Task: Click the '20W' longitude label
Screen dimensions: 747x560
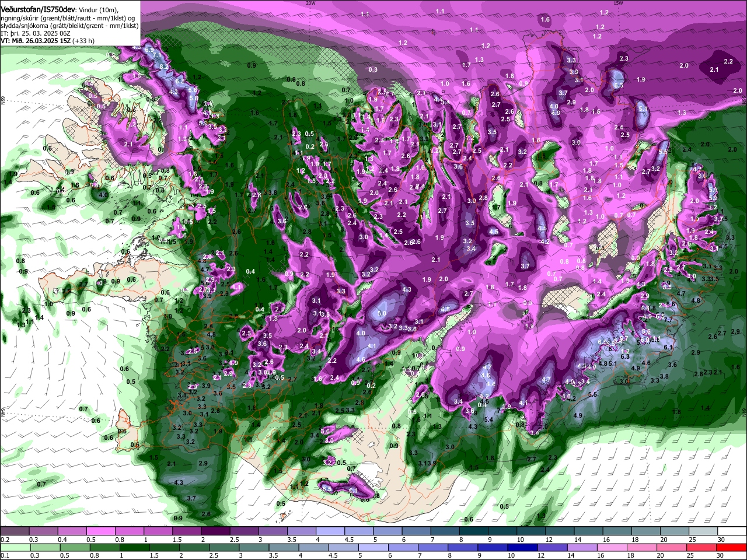Action: click(x=310, y=2)
